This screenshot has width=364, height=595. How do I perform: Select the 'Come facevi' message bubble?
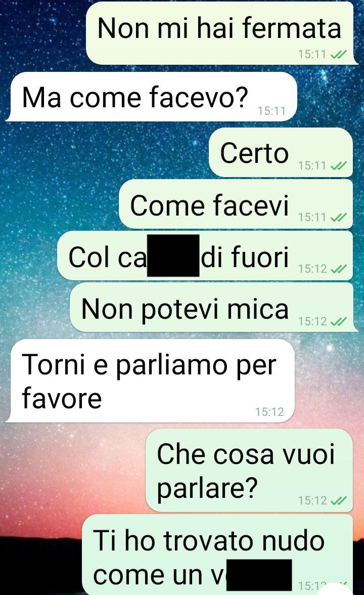coord(237,204)
